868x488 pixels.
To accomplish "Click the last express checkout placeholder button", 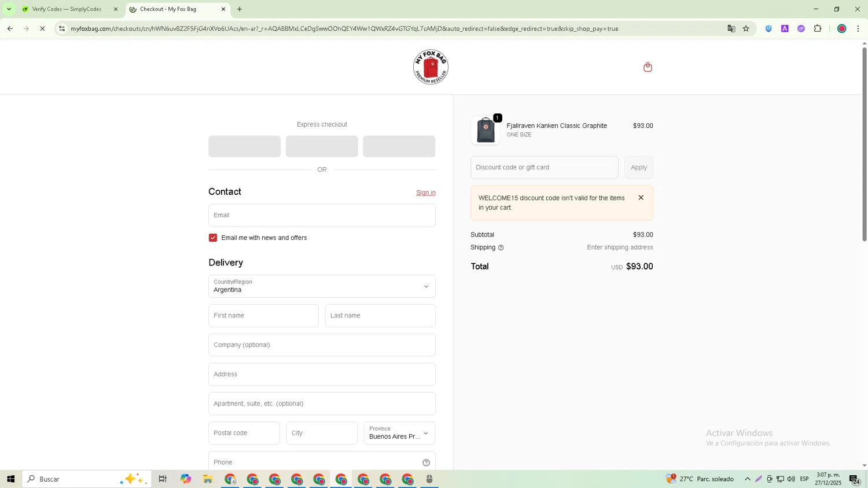I will coord(399,146).
